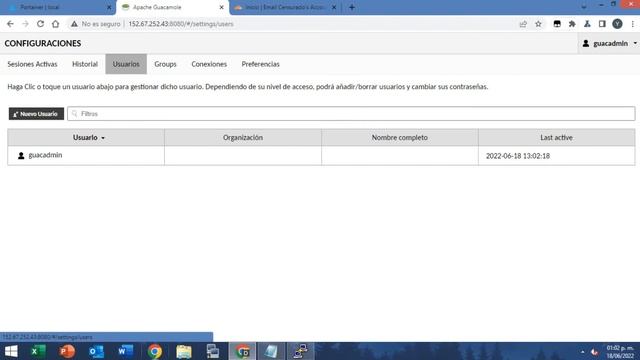The width and height of the screenshot is (640, 360).
Task: Sort by Nombre completo column header
Action: (x=400, y=138)
